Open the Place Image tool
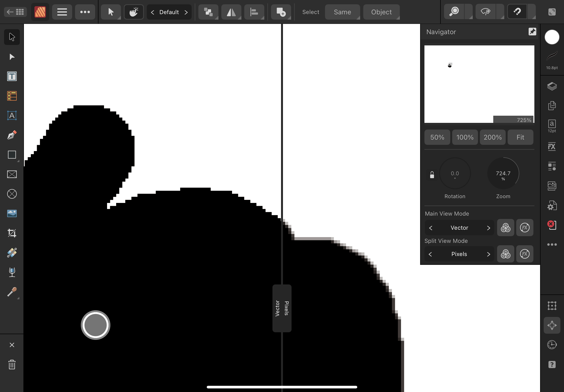The image size is (564, 392). pyautogui.click(x=12, y=213)
